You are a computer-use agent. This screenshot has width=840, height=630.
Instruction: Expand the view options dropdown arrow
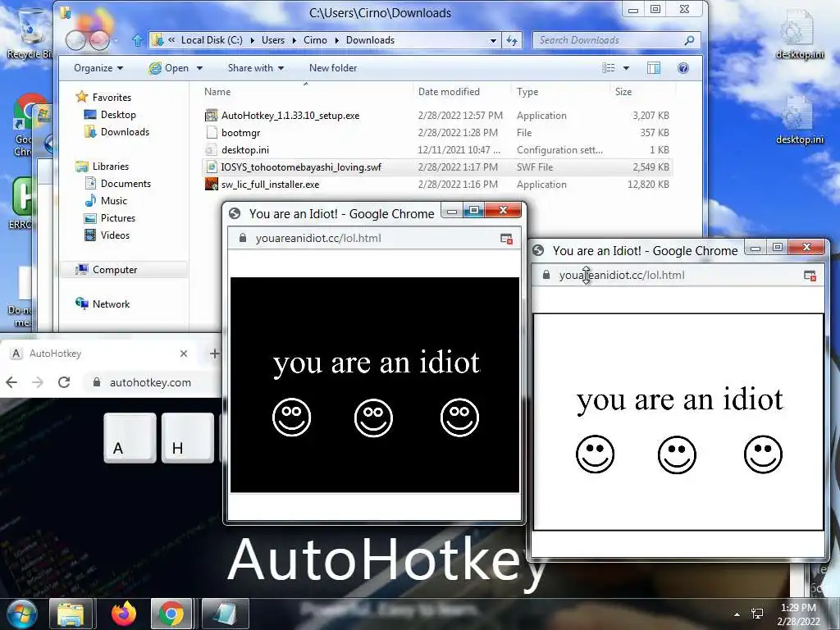point(626,68)
